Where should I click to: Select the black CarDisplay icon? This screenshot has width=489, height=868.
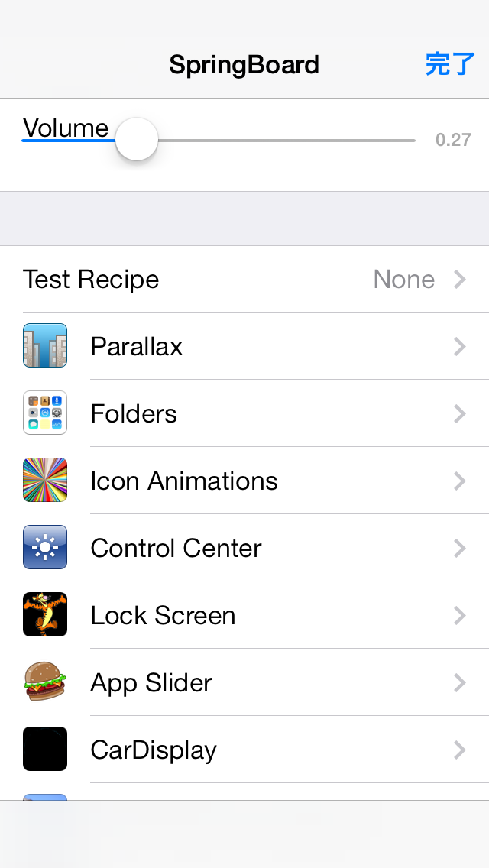[x=45, y=749]
